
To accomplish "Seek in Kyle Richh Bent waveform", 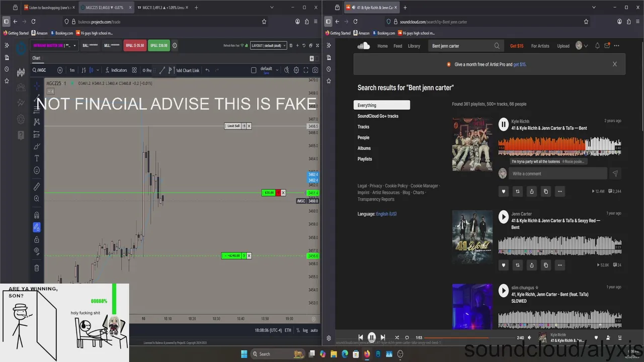I will 559,146.
